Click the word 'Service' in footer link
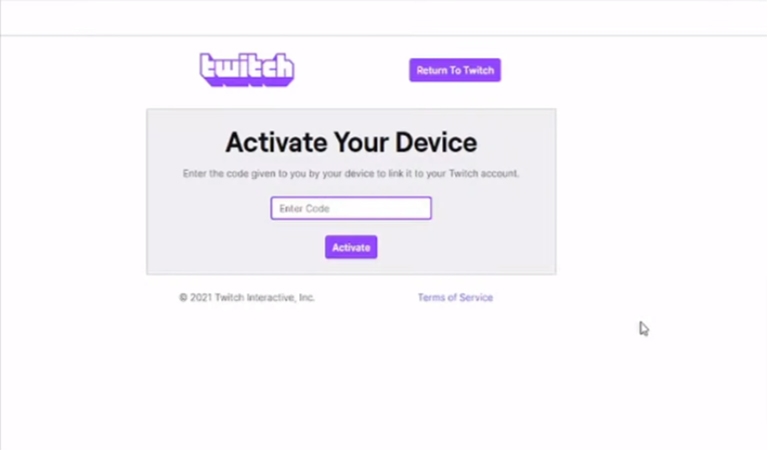The width and height of the screenshot is (768, 450). tap(476, 297)
